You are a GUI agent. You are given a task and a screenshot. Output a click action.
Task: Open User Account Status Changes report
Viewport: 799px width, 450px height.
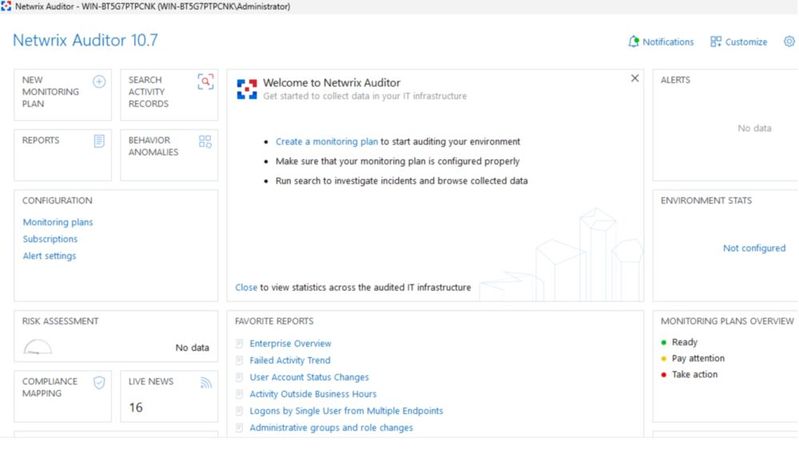(x=309, y=377)
